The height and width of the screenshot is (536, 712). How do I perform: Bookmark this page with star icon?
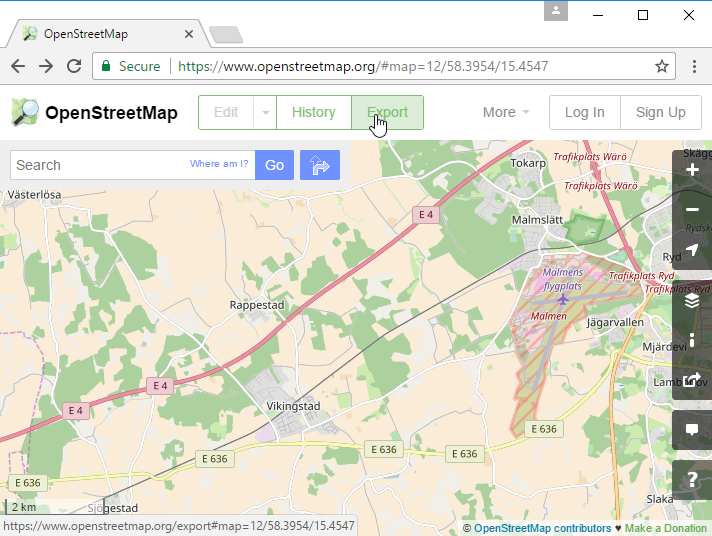[662, 66]
